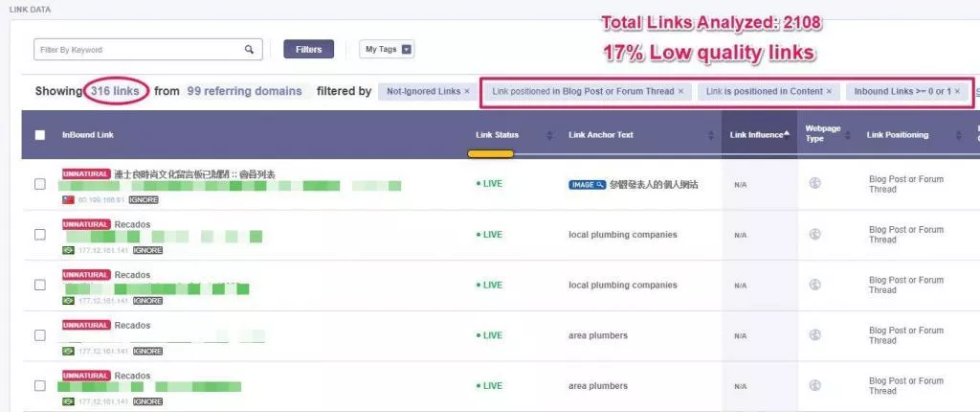The image size is (980, 412).
Task: Click the magnifier icon in the IMAGE badge
Action: pos(600,185)
